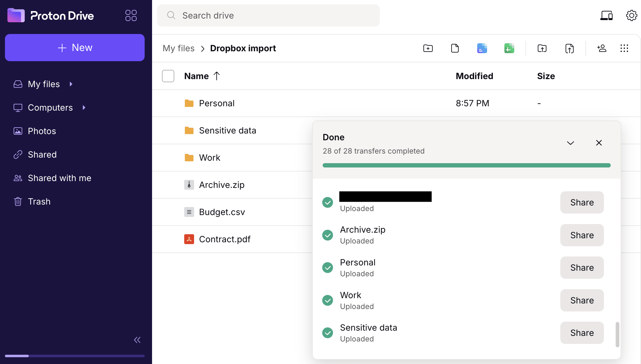Click the New button
The width and height of the screenshot is (641, 364).
click(74, 48)
